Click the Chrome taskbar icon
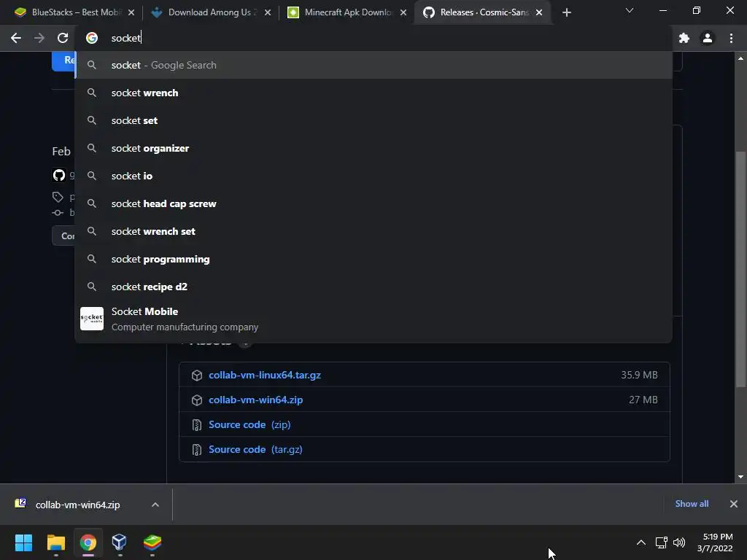Screen dimensions: 747x560 (88, 542)
